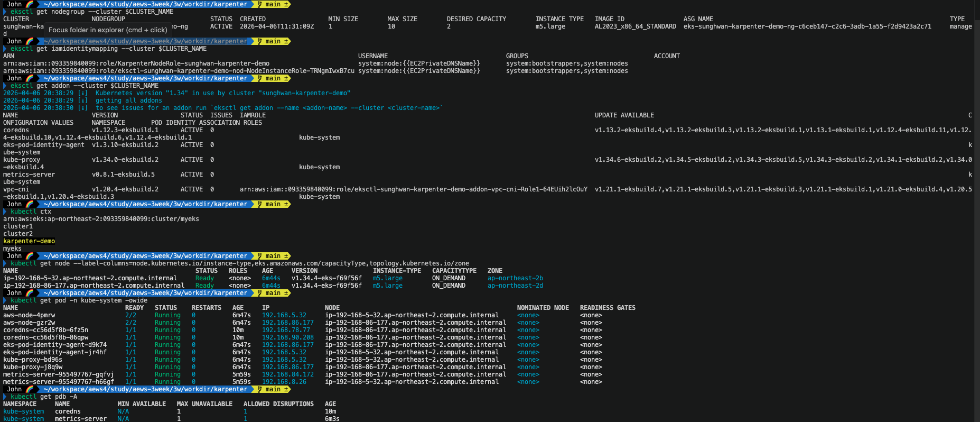Click the pod name 'coredns-cc56d5f8b-6fz5n'
Screen dimensions: 980x422
[x=45, y=330]
